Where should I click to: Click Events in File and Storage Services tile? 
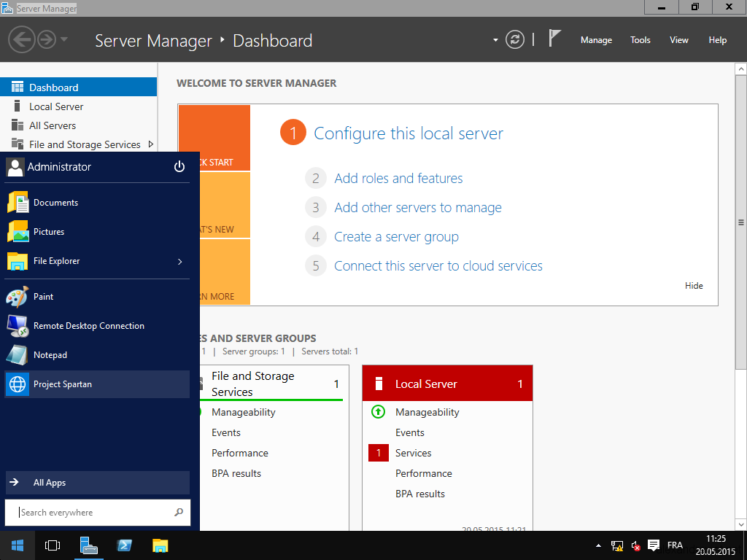(x=226, y=432)
